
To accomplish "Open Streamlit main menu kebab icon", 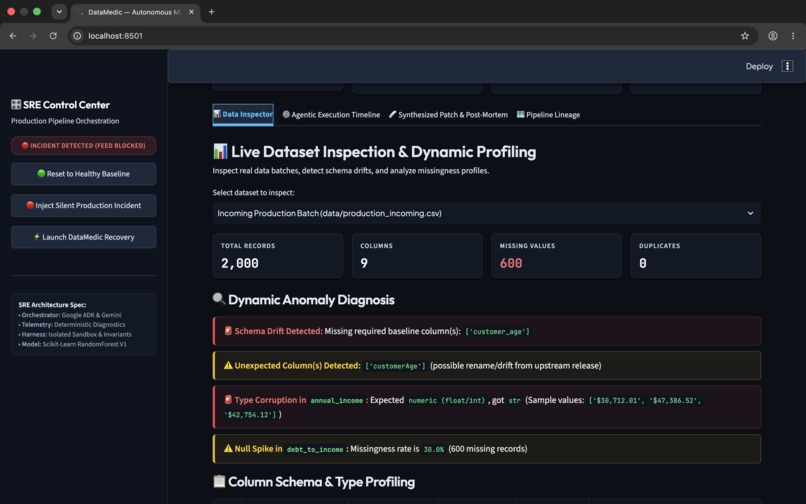I will 787,66.
